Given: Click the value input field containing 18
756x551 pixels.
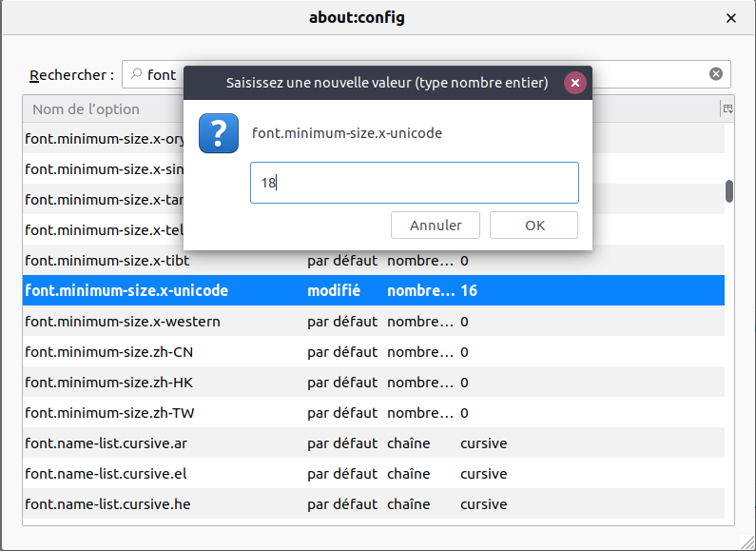Looking at the screenshot, I should coord(414,183).
